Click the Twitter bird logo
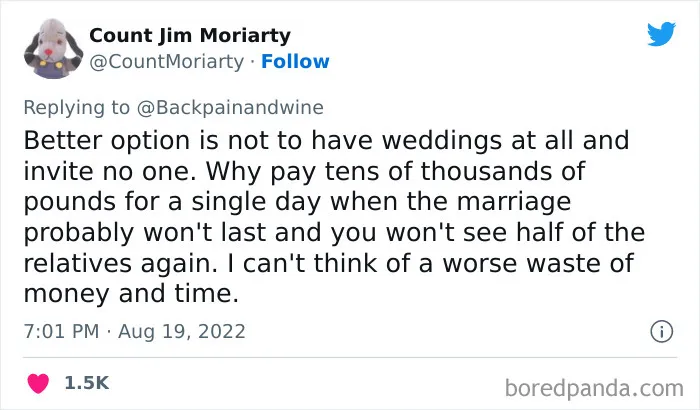The width and height of the screenshot is (700, 410). coord(661,33)
